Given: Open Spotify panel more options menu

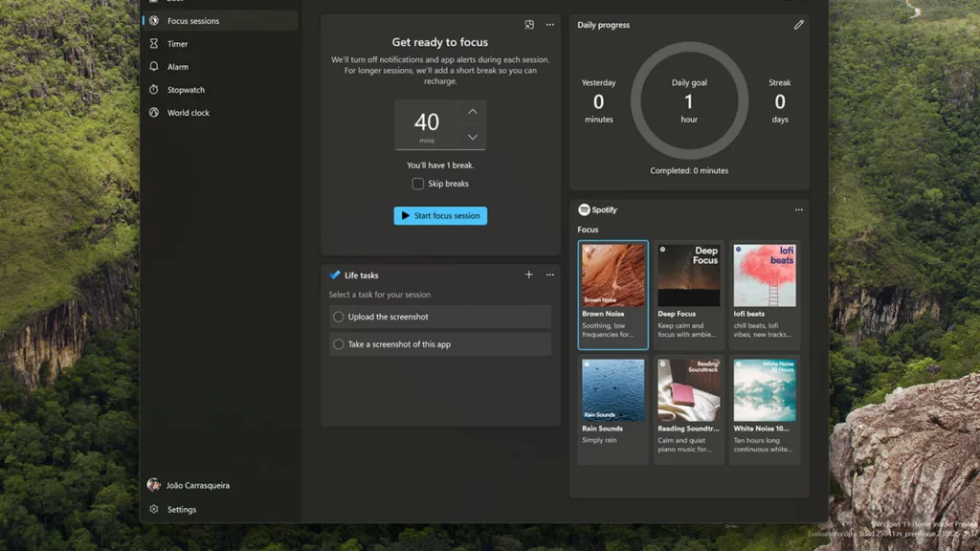Looking at the screenshot, I should [x=799, y=209].
